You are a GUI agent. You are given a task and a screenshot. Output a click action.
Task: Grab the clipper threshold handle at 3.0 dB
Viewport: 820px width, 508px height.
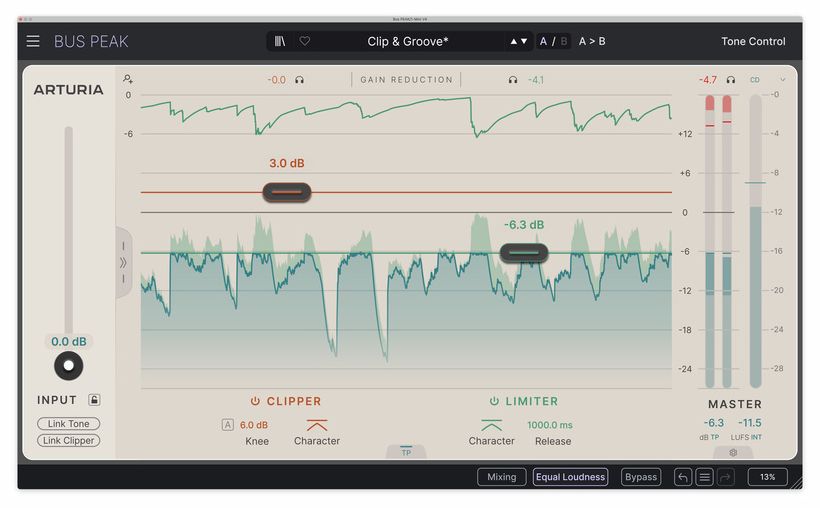point(287,193)
